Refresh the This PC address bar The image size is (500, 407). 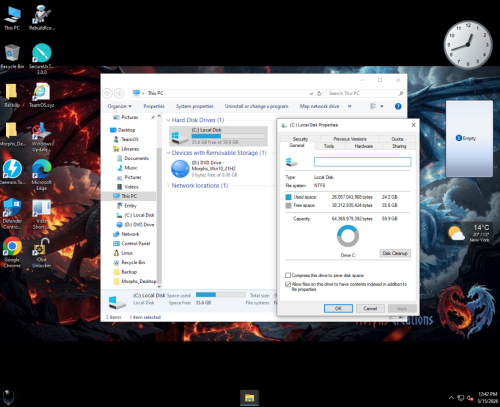(319, 93)
